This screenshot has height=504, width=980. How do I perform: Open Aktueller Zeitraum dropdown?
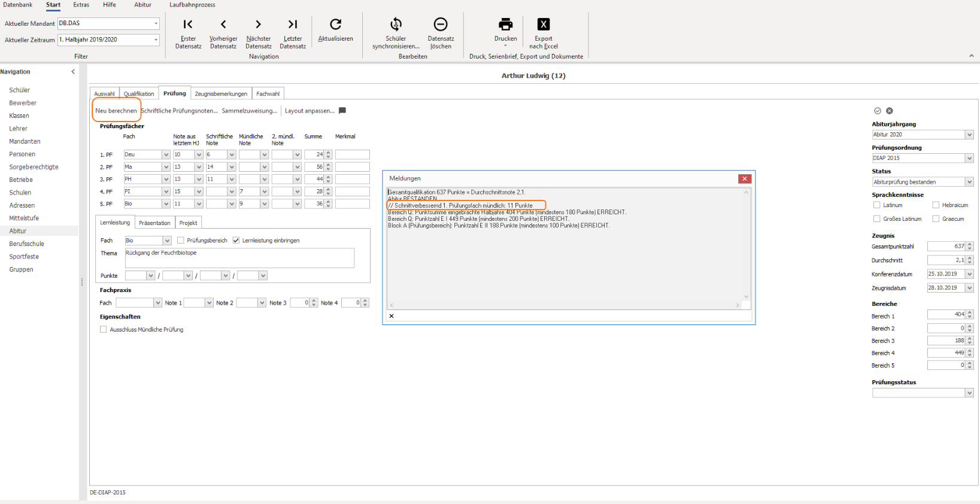tap(156, 40)
